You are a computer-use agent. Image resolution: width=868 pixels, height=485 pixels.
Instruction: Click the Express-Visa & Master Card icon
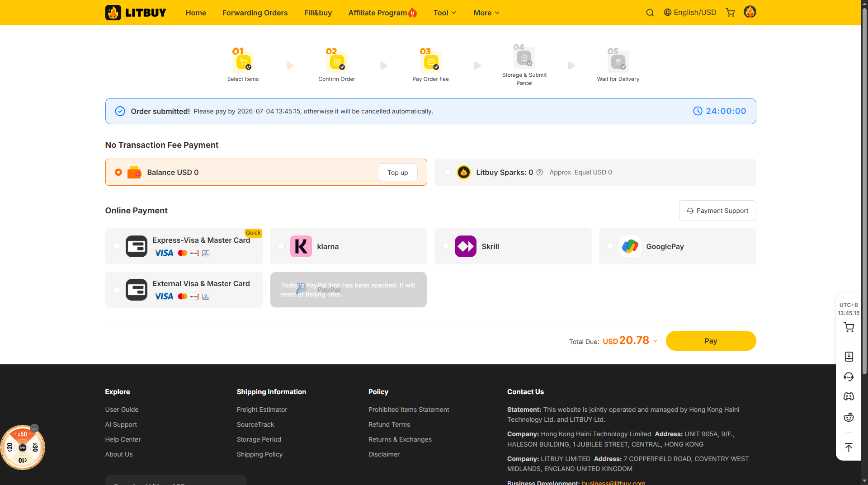[137, 246]
